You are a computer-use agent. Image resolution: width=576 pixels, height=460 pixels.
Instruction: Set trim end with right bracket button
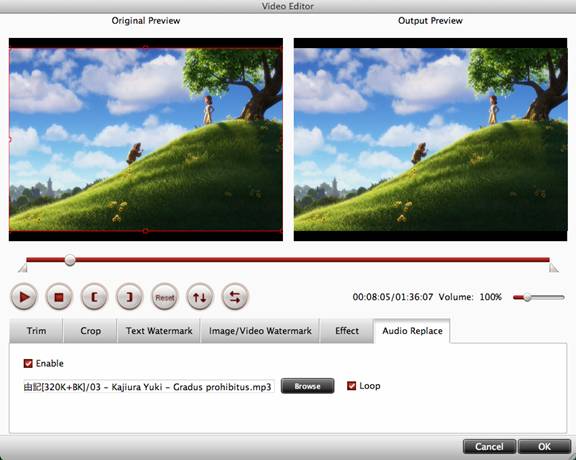pos(129,297)
